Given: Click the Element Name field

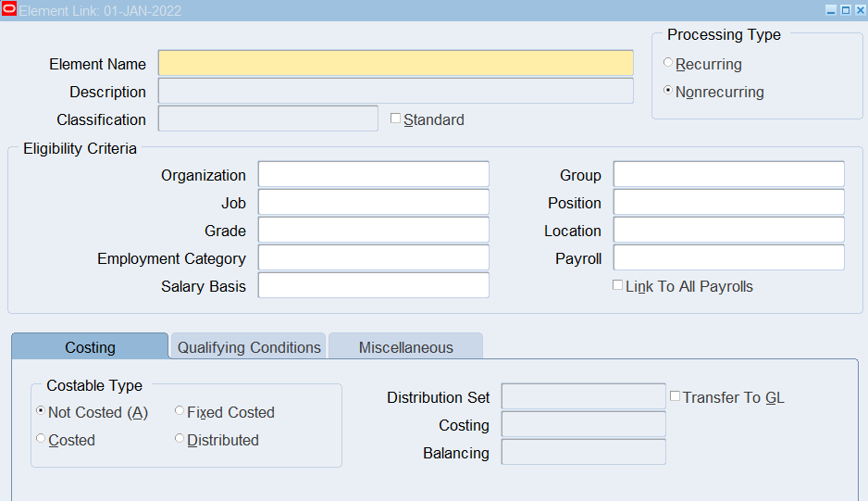Looking at the screenshot, I should point(395,63).
